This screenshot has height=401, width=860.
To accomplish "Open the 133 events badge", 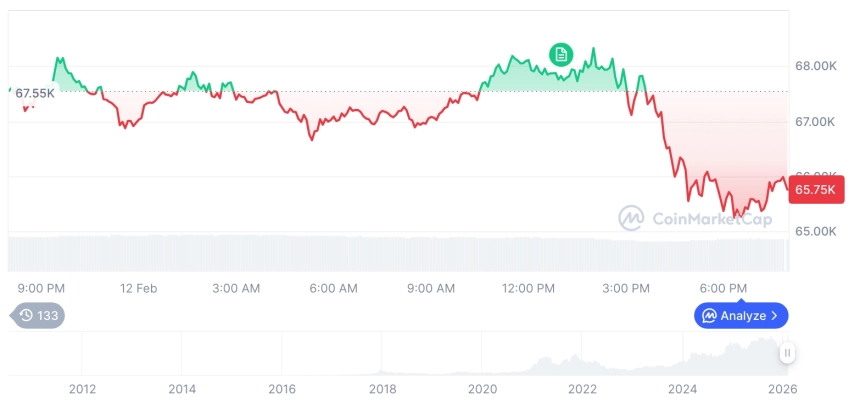I will (39, 315).
